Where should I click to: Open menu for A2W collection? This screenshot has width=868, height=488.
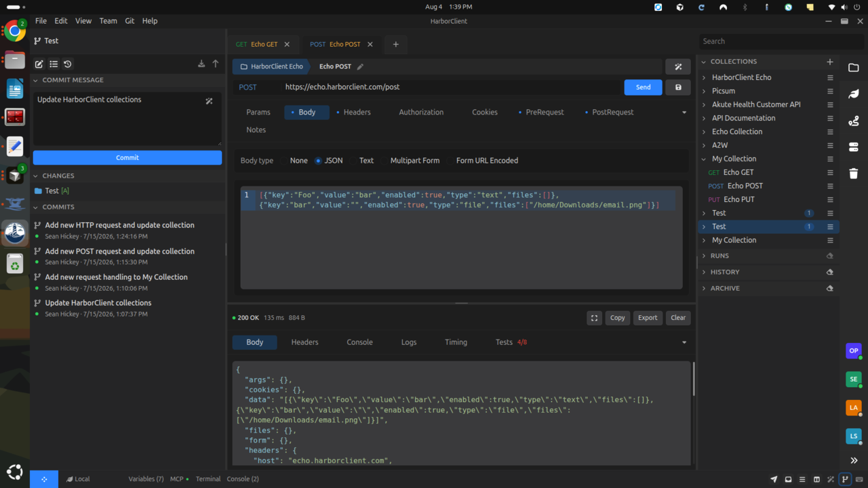click(830, 145)
